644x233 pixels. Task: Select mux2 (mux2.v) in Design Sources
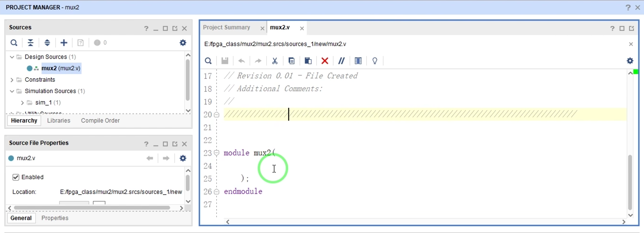click(x=61, y=68)
